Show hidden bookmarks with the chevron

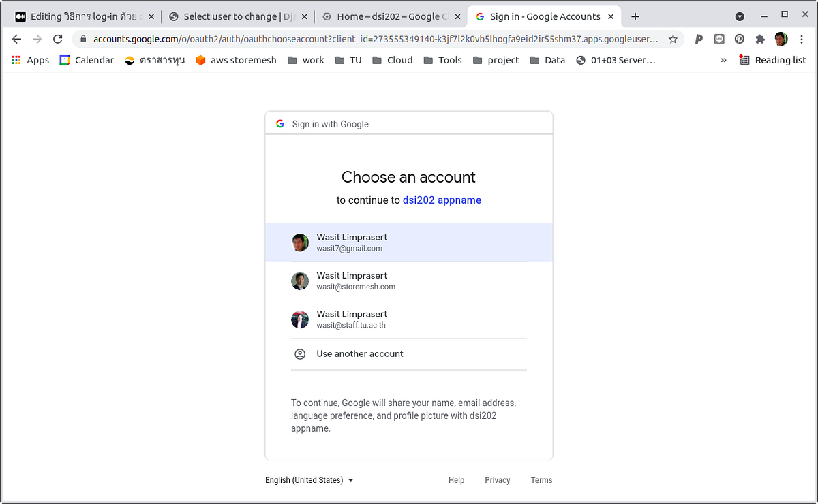click(724, 60)
